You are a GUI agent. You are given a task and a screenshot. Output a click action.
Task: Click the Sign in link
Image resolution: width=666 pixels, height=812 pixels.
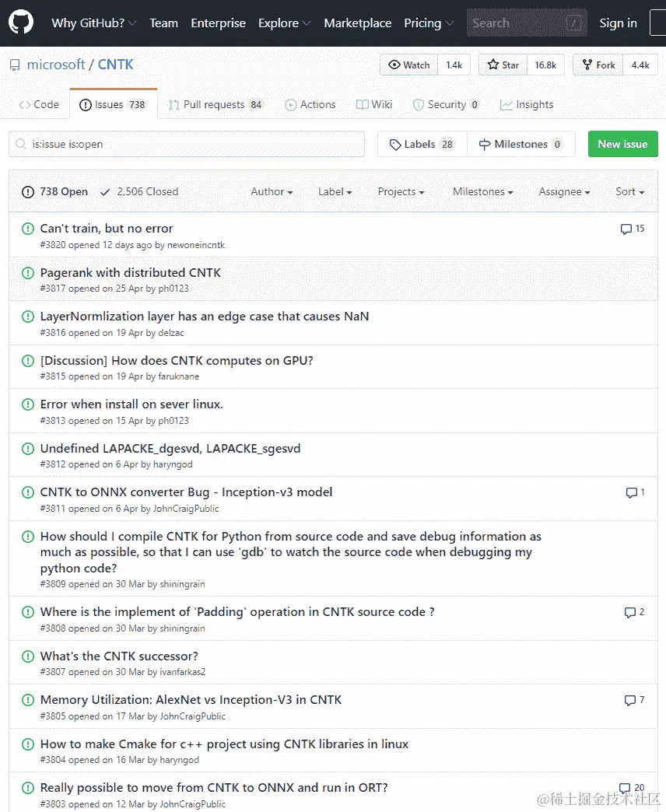pyautogui.click(x=618, y=23)
